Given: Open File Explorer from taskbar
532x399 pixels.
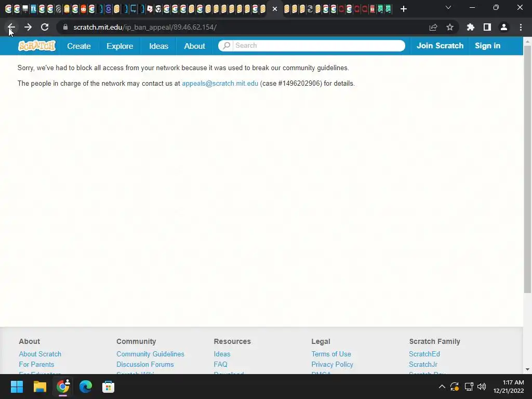Looking at the screenshot, I should click(39, 387).
